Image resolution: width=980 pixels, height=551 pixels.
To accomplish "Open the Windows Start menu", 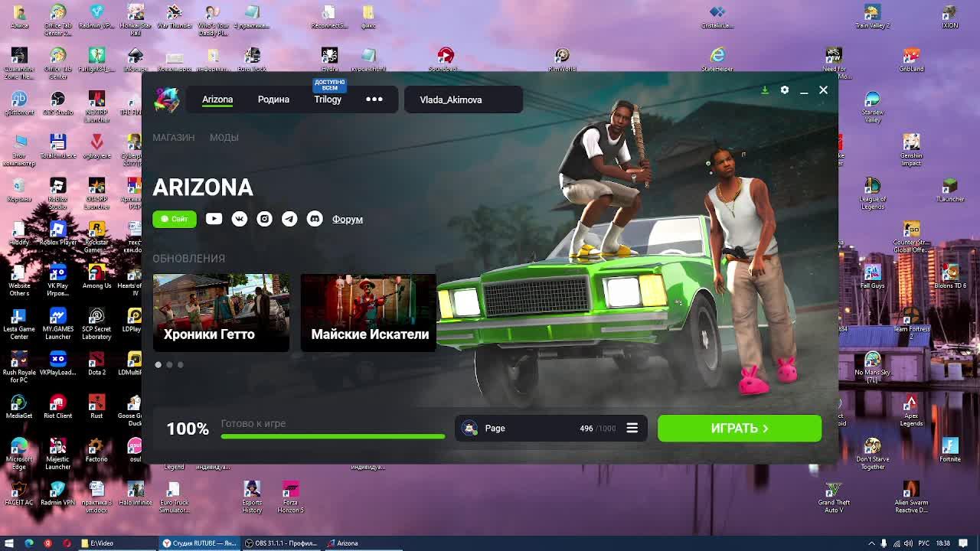I will point(9,543).
